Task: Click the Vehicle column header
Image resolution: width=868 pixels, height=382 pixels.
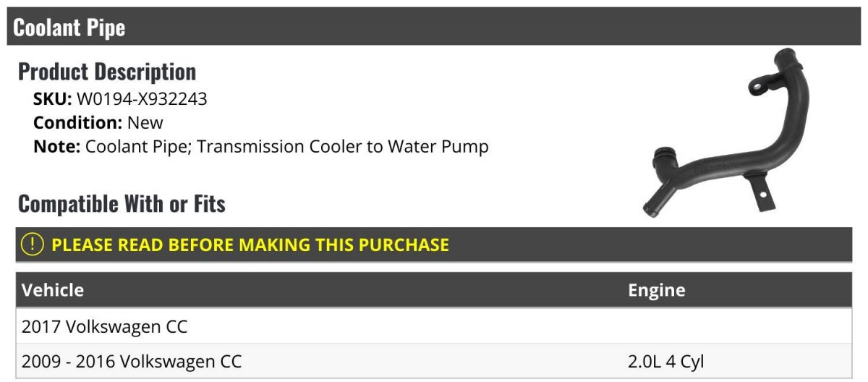Action: [53, 290]
